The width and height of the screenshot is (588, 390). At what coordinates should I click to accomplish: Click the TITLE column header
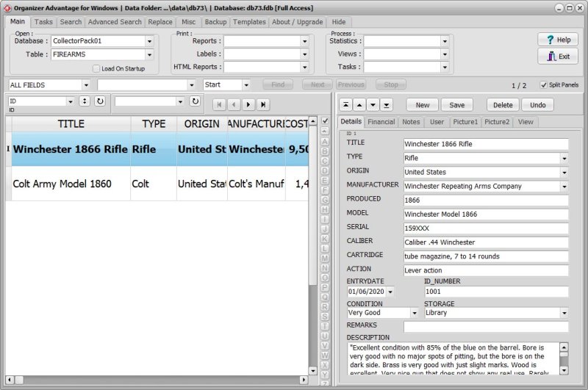pyautogui.click(x=71, y=124)
